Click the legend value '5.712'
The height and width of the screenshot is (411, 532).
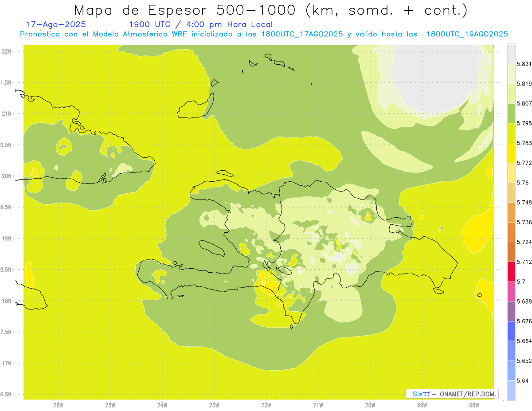(x=524, y=262)
